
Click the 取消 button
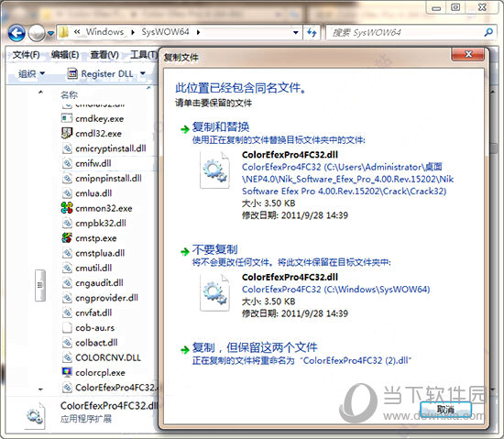coord(445,410)
